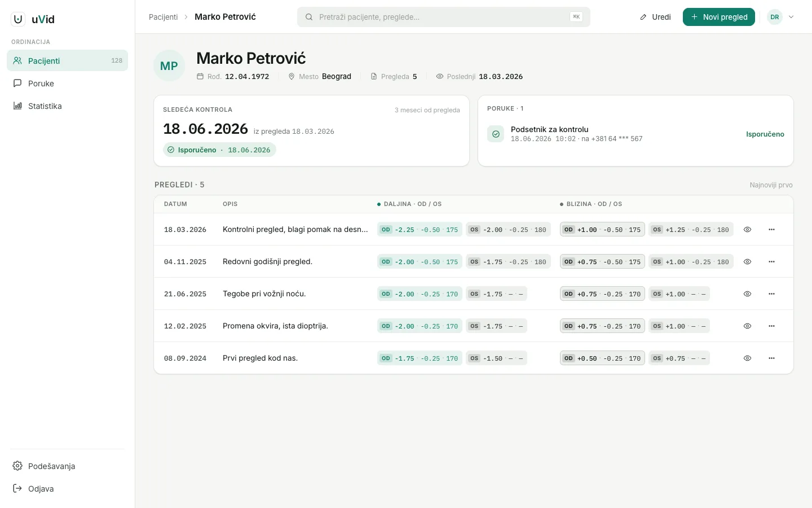Viewport: 812px width, 508px height.
Task: Click the Novi pregled button
Action: (718, 17)
